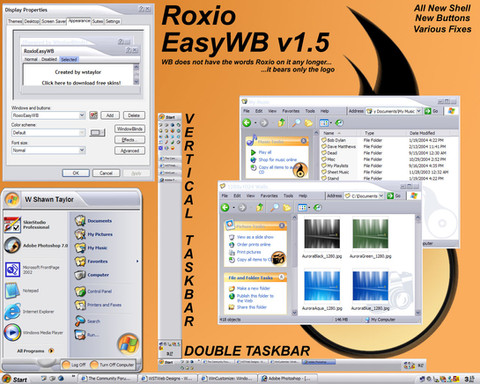The image size is (480, 384).
Task: Open Computer in Start menu
Action: (92, 275)
